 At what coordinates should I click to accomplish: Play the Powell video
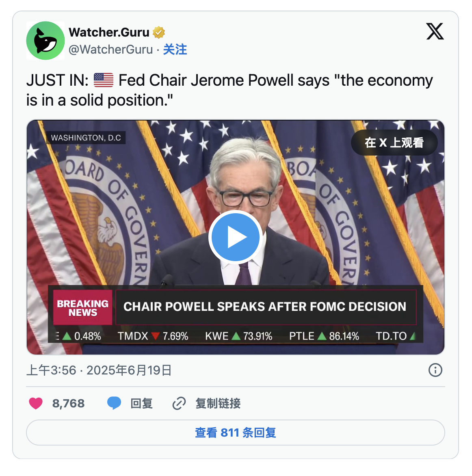point(236,237)
